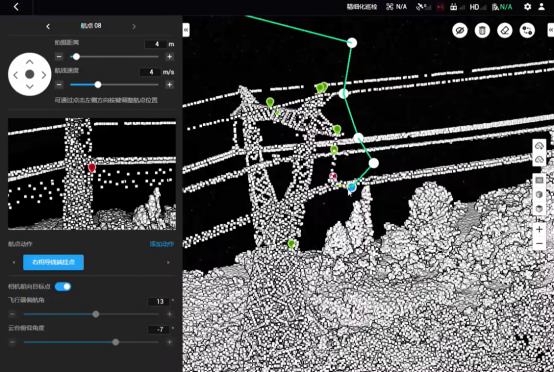Screen dimensions: 554x372
Task: Click the red marker in the preview thumbnail
Action: pos(92,167)
